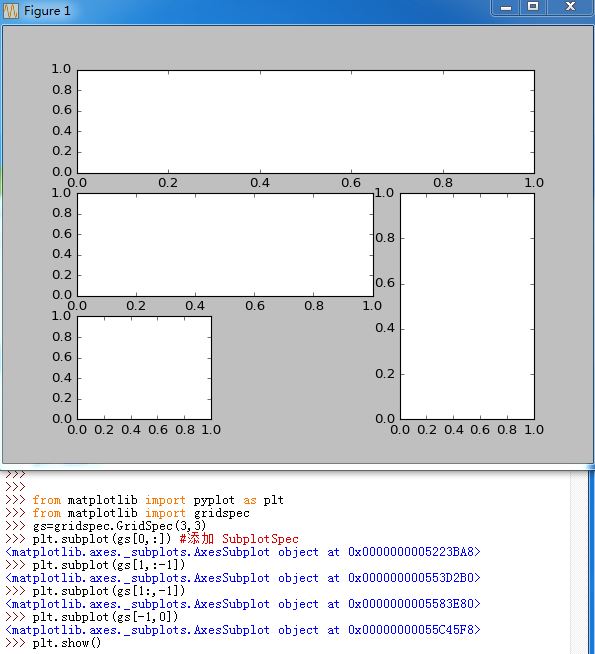Click the shell window's vertical scrollbar
This screenshot has width=595, height=654.
pos(578,562)
